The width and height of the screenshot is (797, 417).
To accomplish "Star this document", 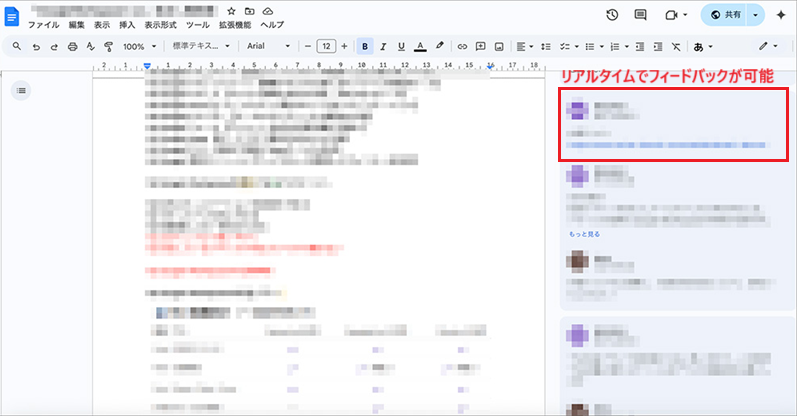I will pyautogui.click(x=231, y=11).
